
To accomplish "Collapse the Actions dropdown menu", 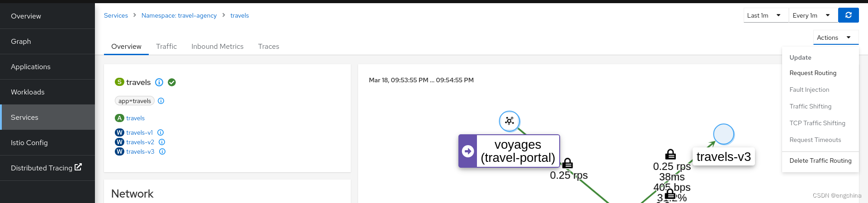I will coord(834,38).
